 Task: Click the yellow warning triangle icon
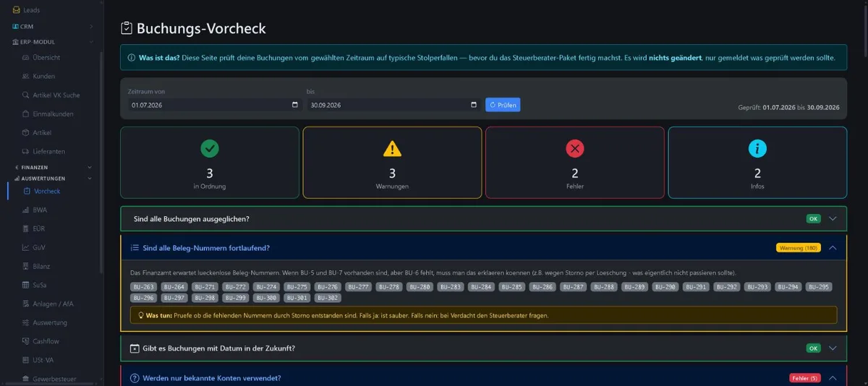click(391, 149)
